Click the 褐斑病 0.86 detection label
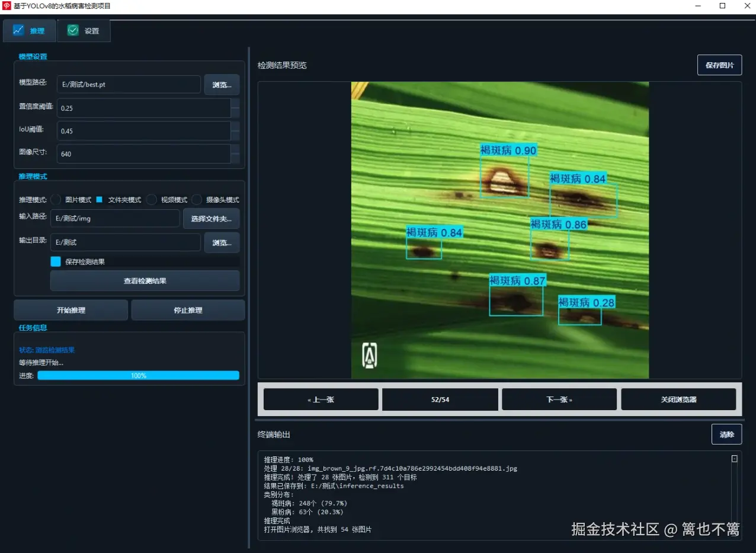 559,225
